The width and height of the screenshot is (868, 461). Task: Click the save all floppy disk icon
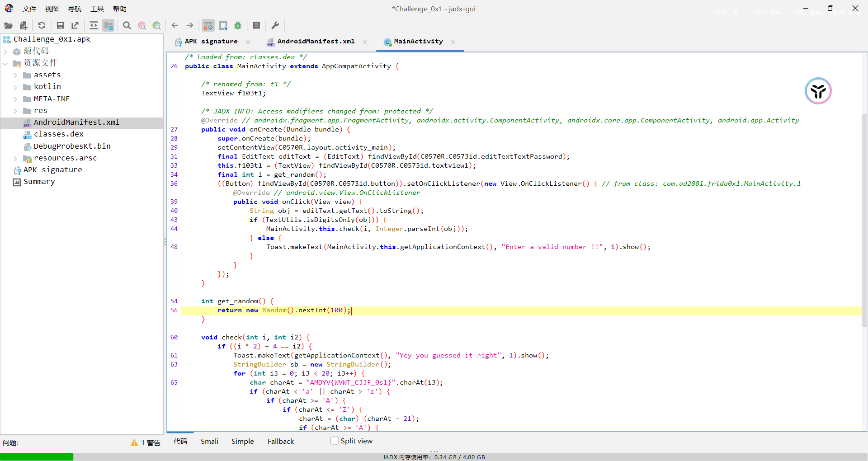click(60, 26)
